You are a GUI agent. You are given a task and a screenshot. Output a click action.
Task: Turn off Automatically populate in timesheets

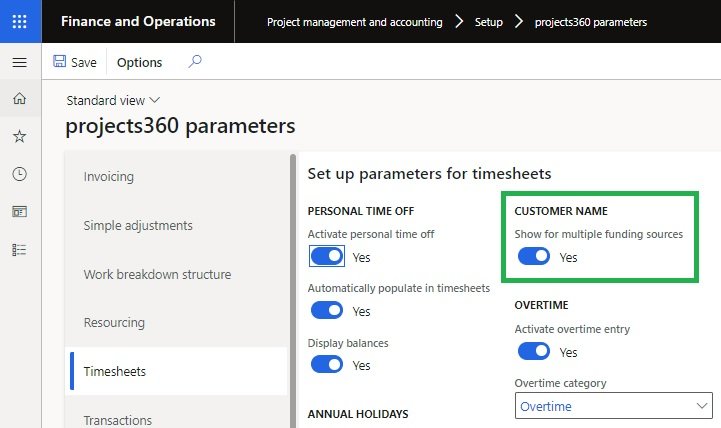click(x=327, y=311)
